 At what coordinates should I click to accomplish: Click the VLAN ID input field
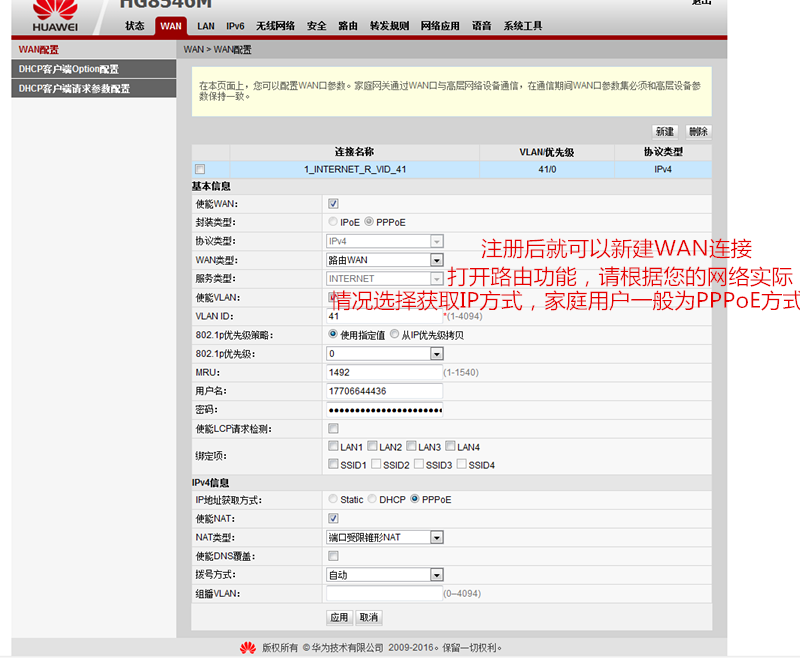pyautogui.click(x=385, y=316)
